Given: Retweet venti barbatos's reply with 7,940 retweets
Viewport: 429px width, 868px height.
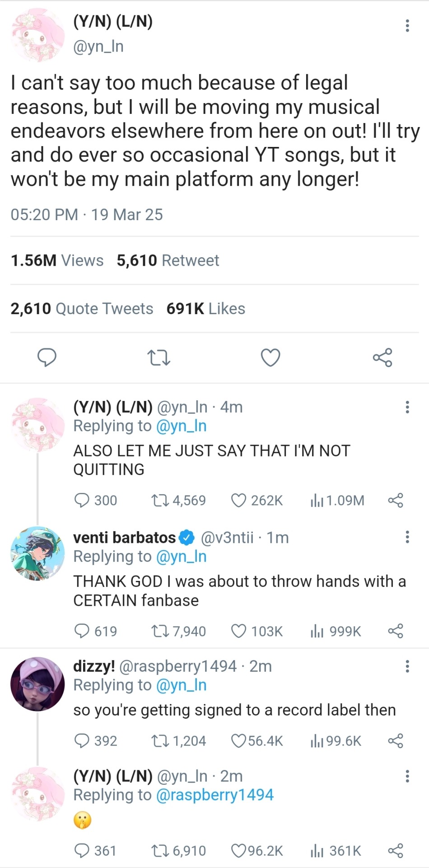Looking at the screenshot, I should pos(159,631).
